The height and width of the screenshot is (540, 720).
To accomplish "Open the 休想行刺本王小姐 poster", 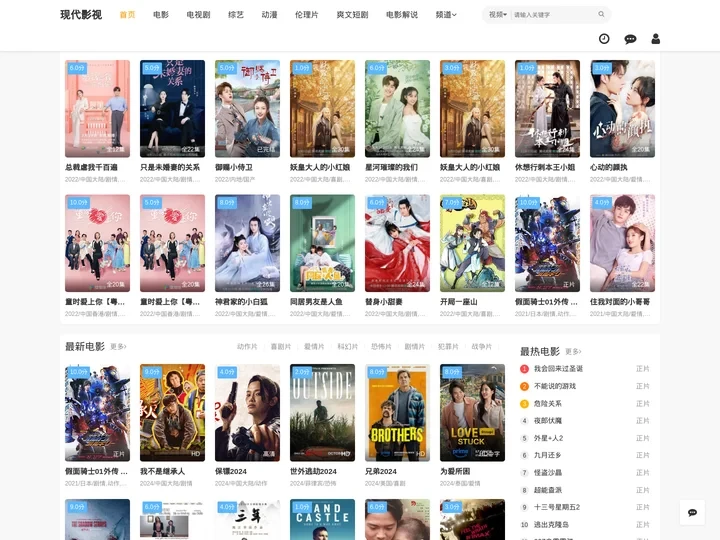I will 547,109.
